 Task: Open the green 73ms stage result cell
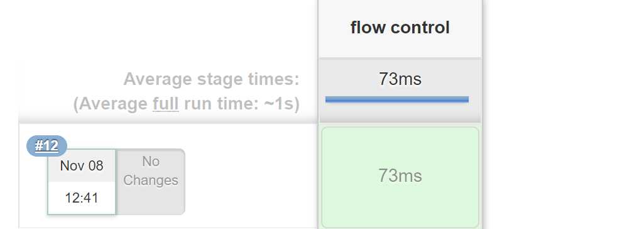point(400,177)
